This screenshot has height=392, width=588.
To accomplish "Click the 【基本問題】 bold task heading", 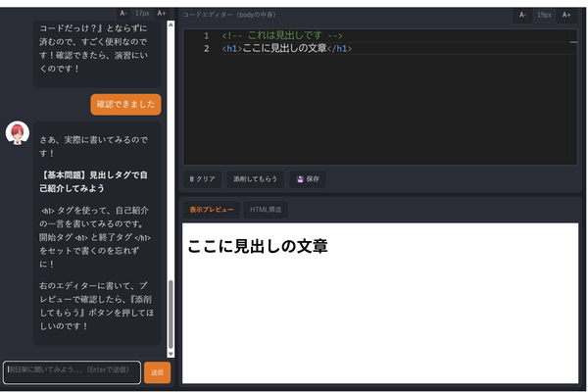I will [93, 181].
